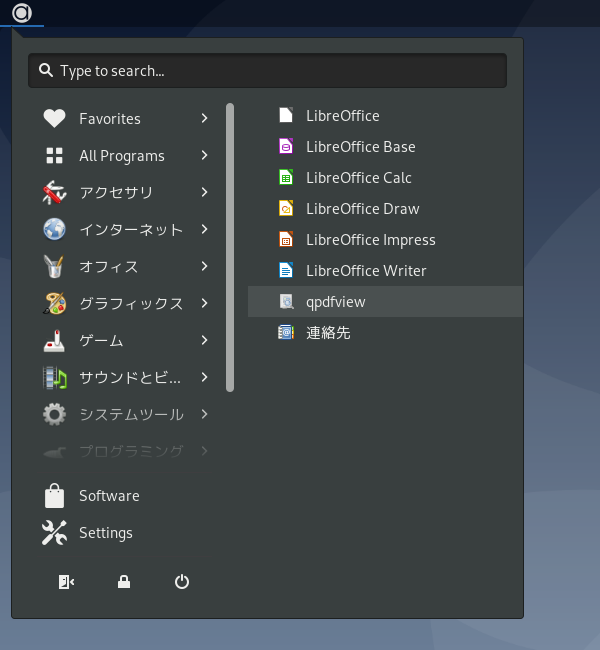Select the プログラミング category

[x=126, y=451]
